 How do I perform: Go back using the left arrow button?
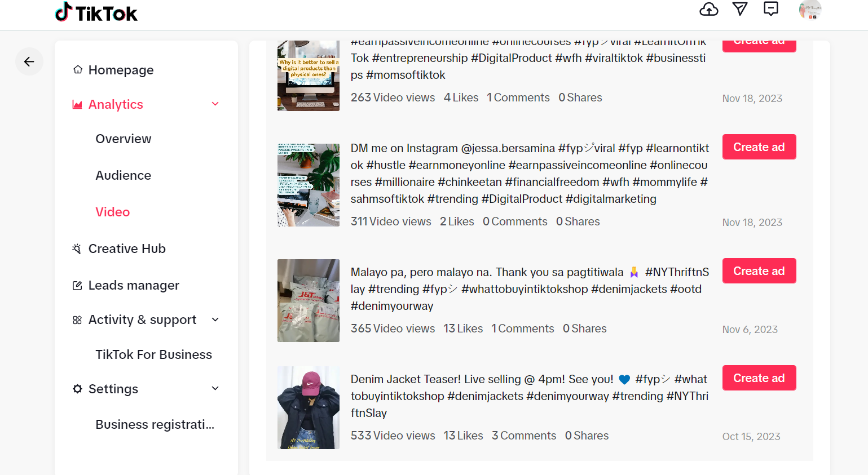point(29,61)
